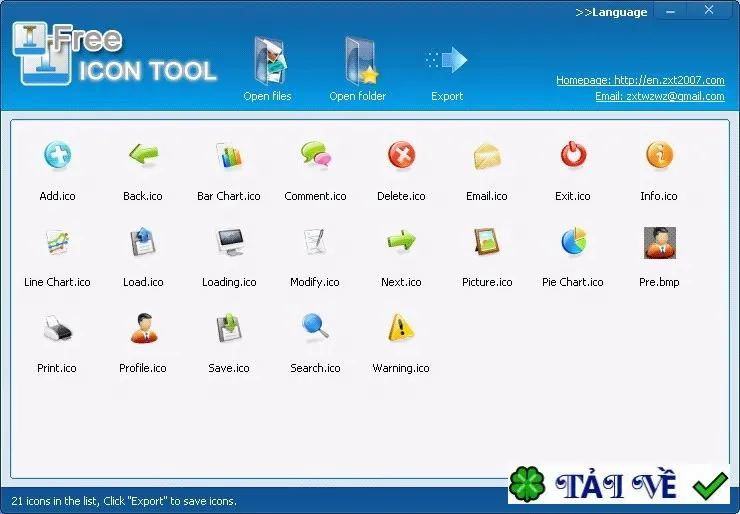The width and height of the screenshot is (740, 514).
Task: Click the Open files toolbar icon
Action: click(270, 61)
